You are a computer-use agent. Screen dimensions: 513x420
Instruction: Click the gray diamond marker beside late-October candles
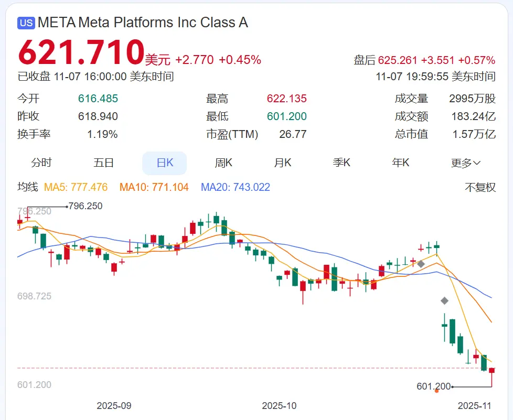421,264
